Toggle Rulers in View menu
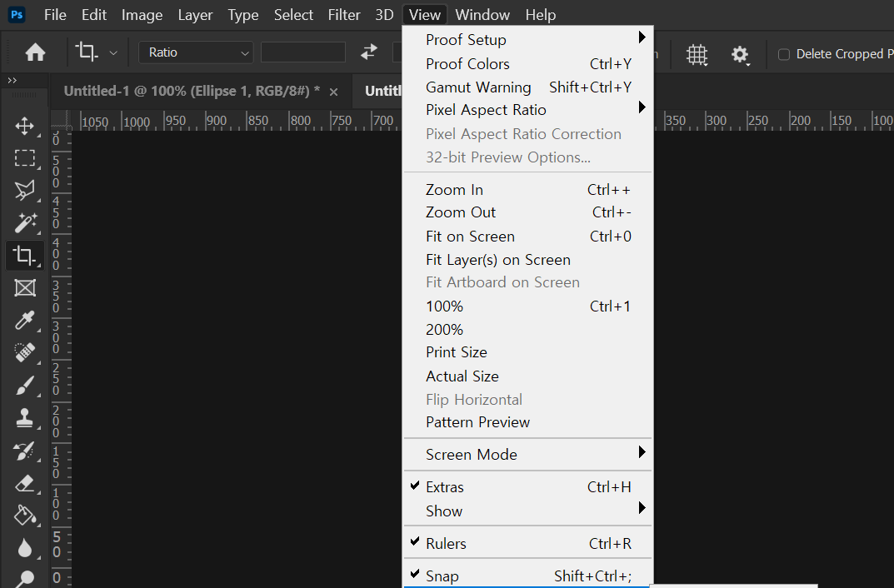Viewport: 894px width, 588px height. [x=528, y=544]
